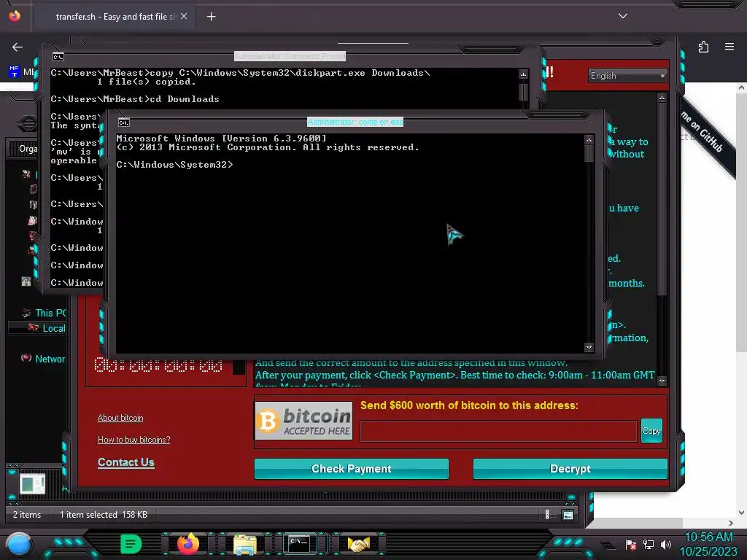The height and width of the screenshot is (560, 747).
Task: Open Firefox from the taskbar
Action: 187,544
